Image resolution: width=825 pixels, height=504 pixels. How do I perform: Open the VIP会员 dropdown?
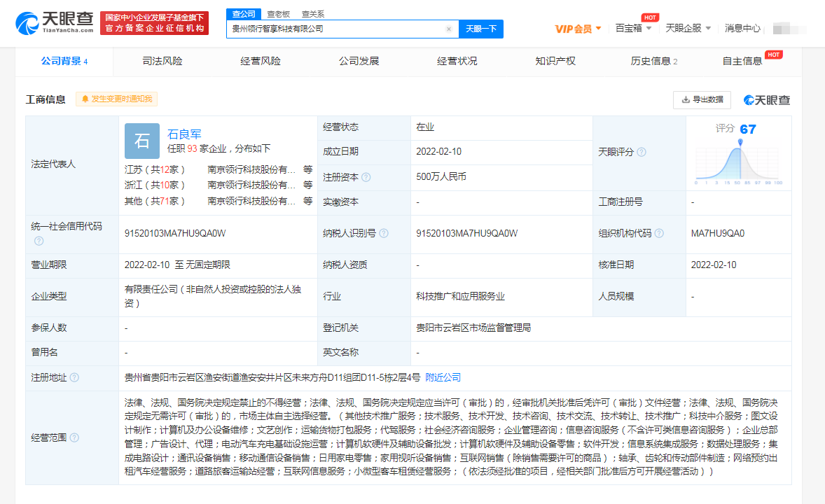click(x=578, y=29)
